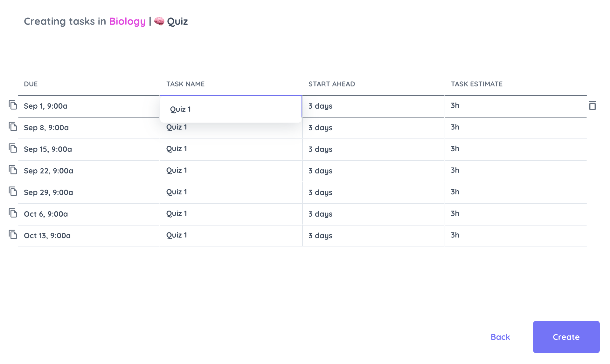Image resolution: width=610 pixels, height=364 pixels.
Task: Change start ahead for Sep 29 row
Action: [x=373, y=192]
